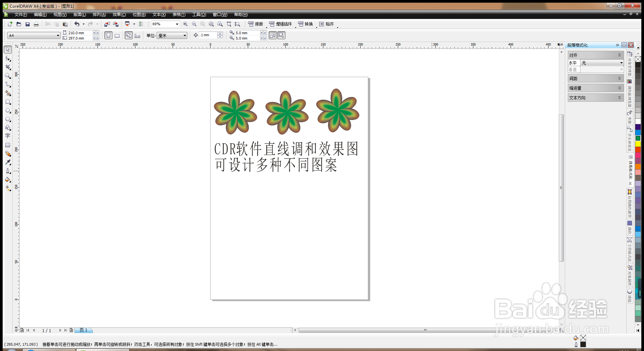The width and height of the screenshot is (644, 351).
Task: Select the Fill bucket tool
Action: [8, 179]
